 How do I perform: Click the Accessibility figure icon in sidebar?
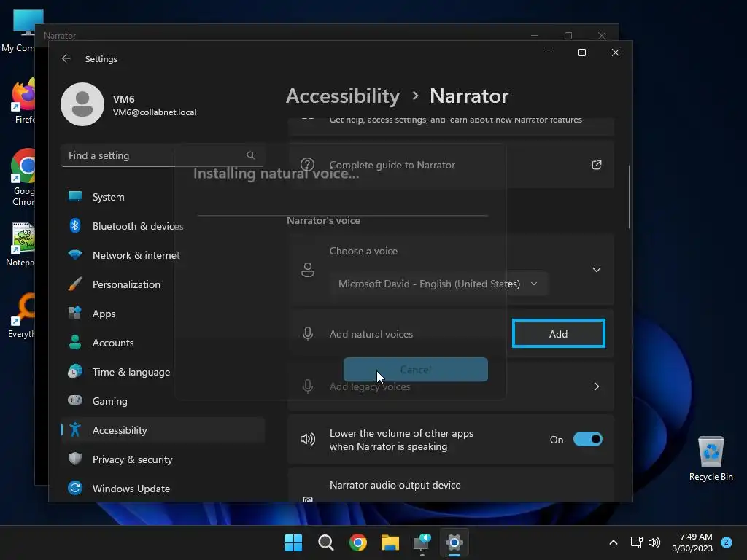[x=75, y=429]
